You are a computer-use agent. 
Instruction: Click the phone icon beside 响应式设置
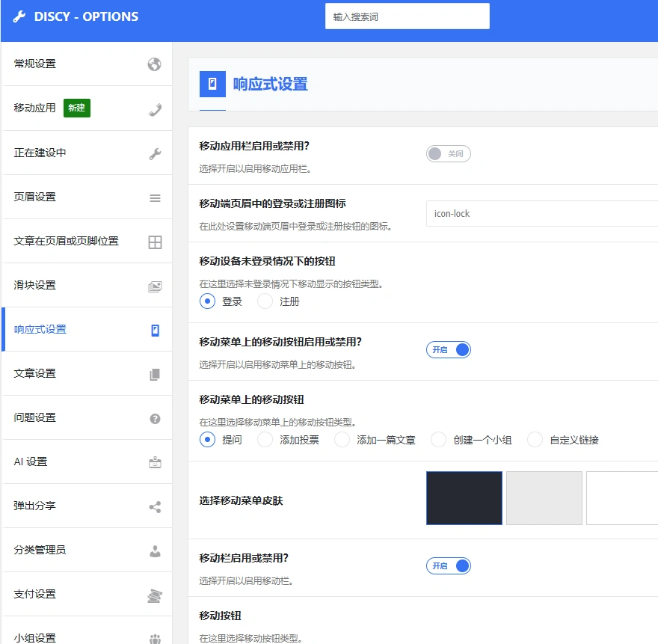pos(155,329)
